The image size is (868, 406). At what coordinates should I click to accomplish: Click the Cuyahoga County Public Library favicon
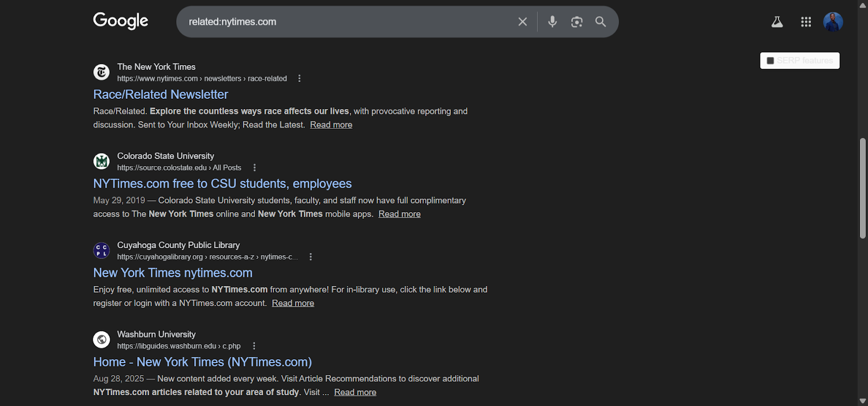click(x=101, y=250)
